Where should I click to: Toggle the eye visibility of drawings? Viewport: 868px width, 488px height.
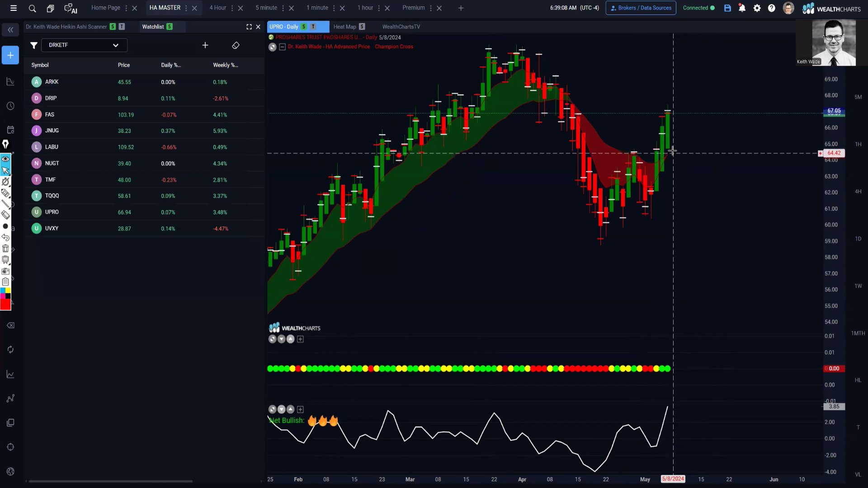(5, 159)
